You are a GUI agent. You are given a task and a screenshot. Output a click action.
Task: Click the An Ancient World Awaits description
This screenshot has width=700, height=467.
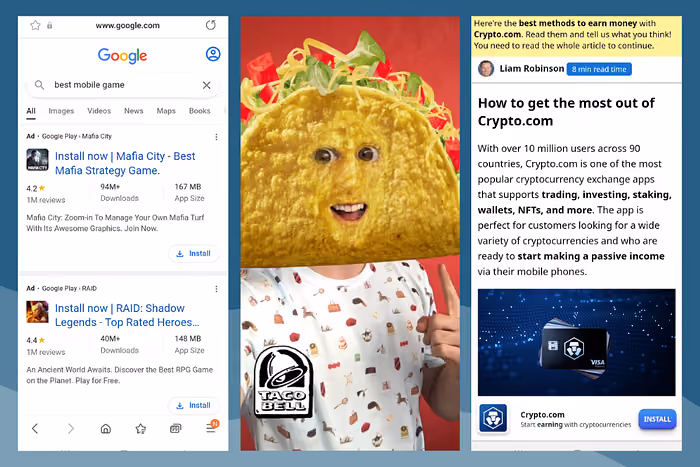coord(120,375)
